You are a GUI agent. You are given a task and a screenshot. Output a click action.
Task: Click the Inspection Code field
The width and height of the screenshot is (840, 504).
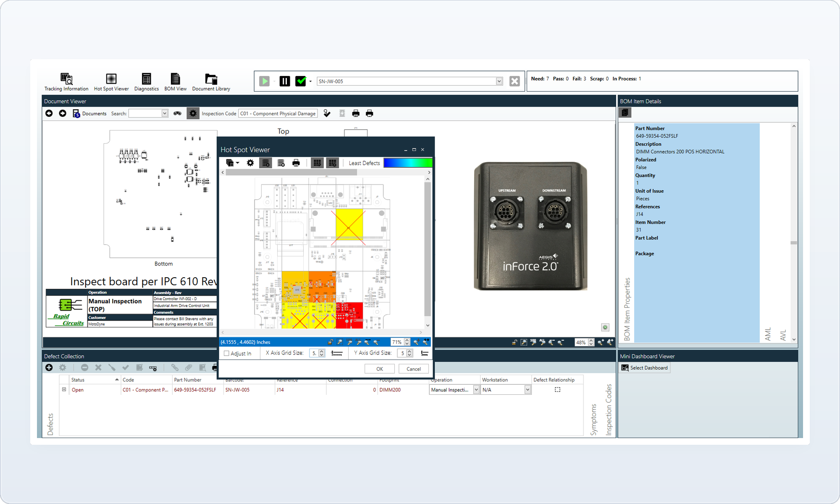click(278, 113)
